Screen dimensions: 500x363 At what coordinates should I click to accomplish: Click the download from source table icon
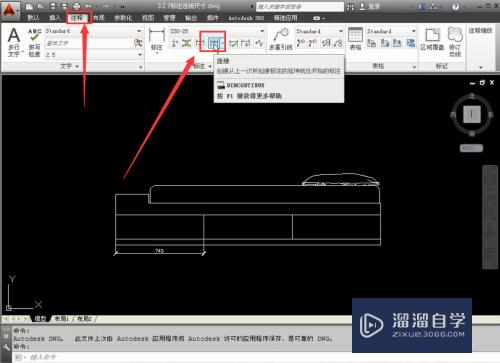(x=385, y=43)
